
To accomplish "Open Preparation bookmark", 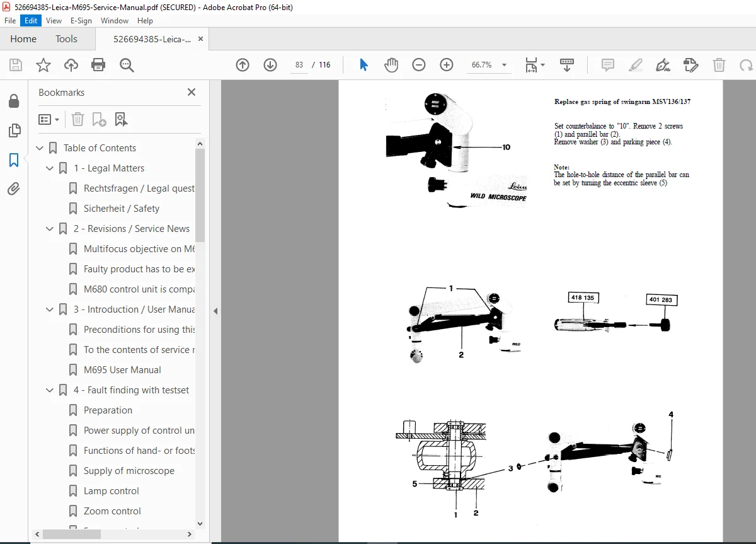I will [108, 410].
